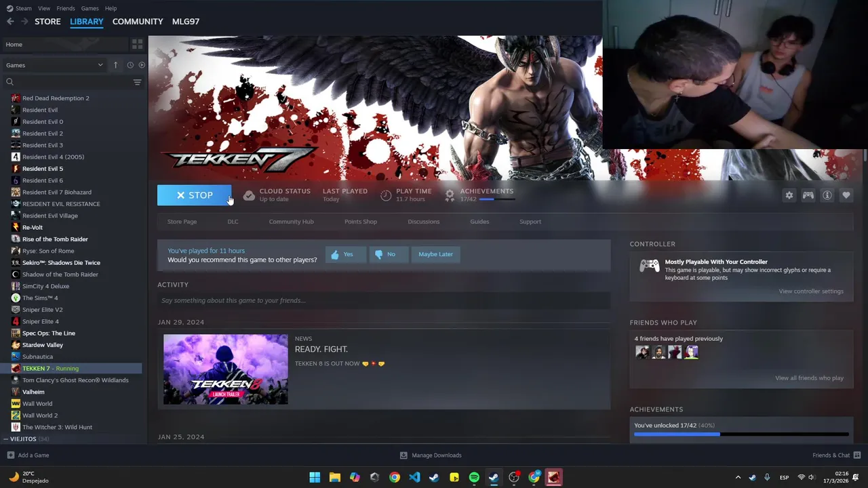Open the TEKKEN 8 launch trailer thumbnail
868x488 pixels.
click(x=225, y=369)
